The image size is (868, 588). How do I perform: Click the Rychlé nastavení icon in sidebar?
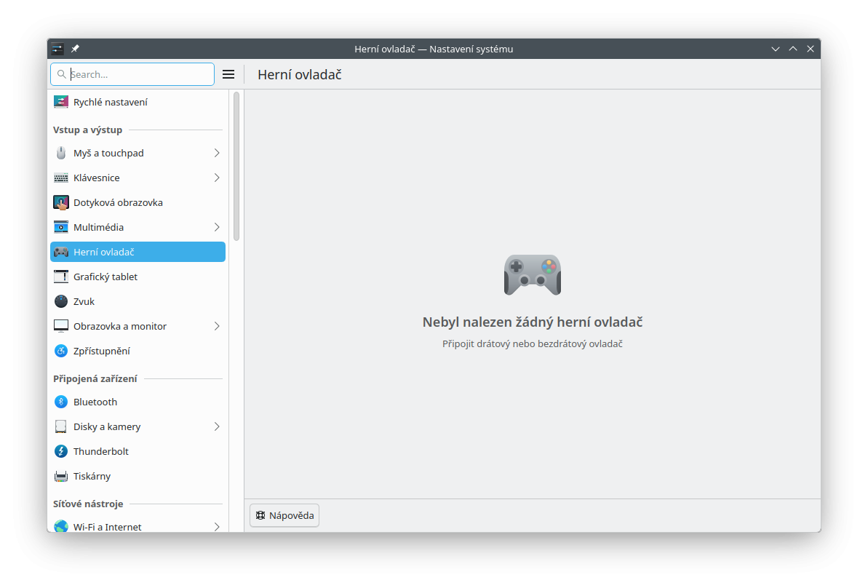tap(61, 102)
